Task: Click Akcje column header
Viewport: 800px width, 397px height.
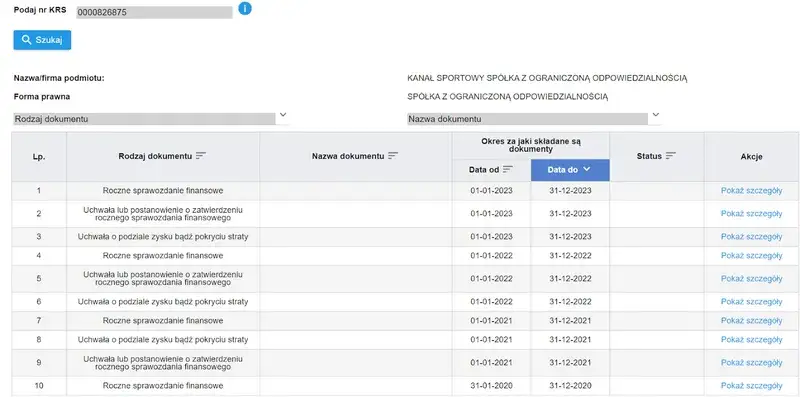Action: (751, 157)
